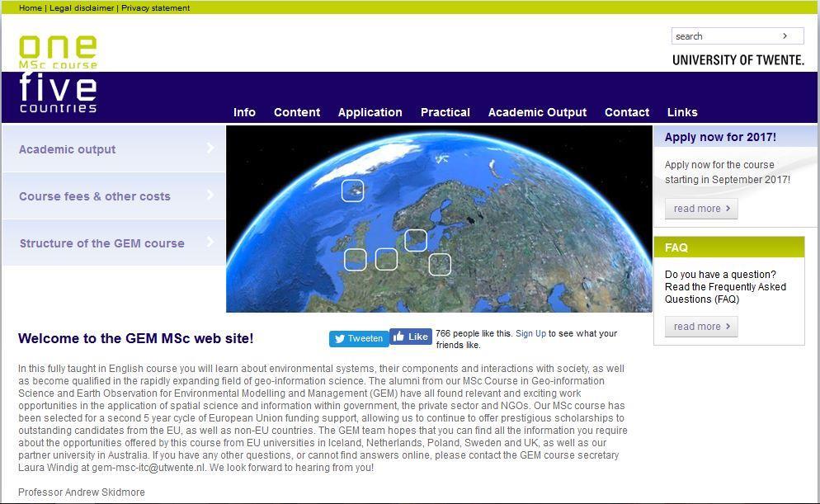Viewport: 820px width, 504px height.
Task: Open the Links menu
Action: [x=682, y=112]
